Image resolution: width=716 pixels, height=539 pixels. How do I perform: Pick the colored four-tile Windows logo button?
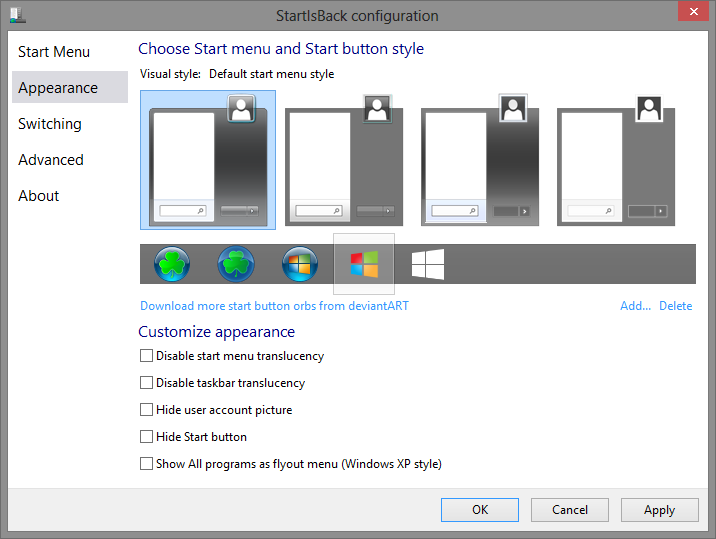(364, 264)
